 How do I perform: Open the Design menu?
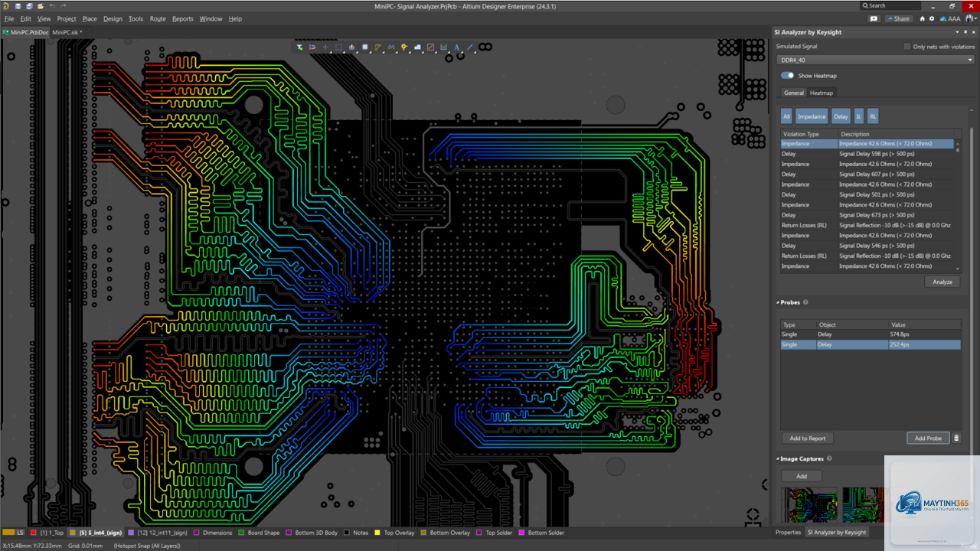point(113,18)
